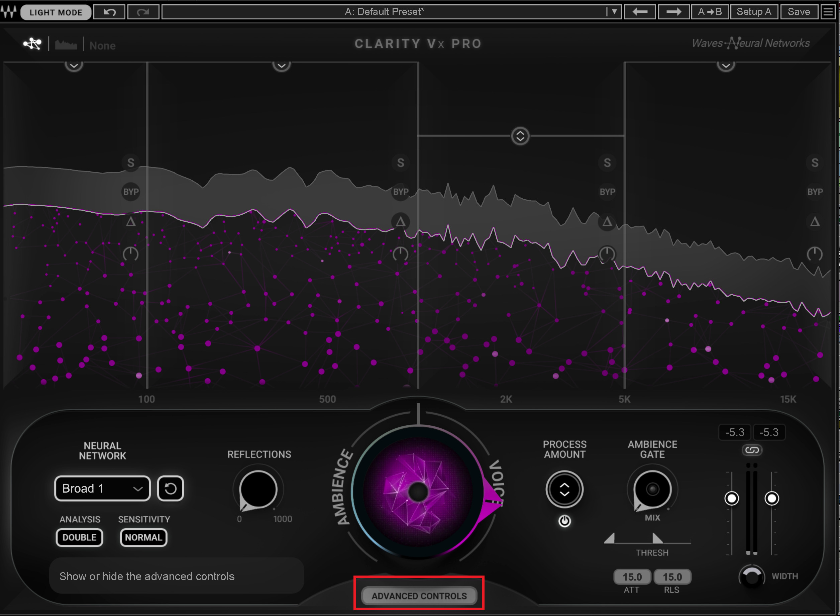This screenshot has width=840, height=616.
Task: Click the Process Amount up-down control
Action: coord(564,489)
